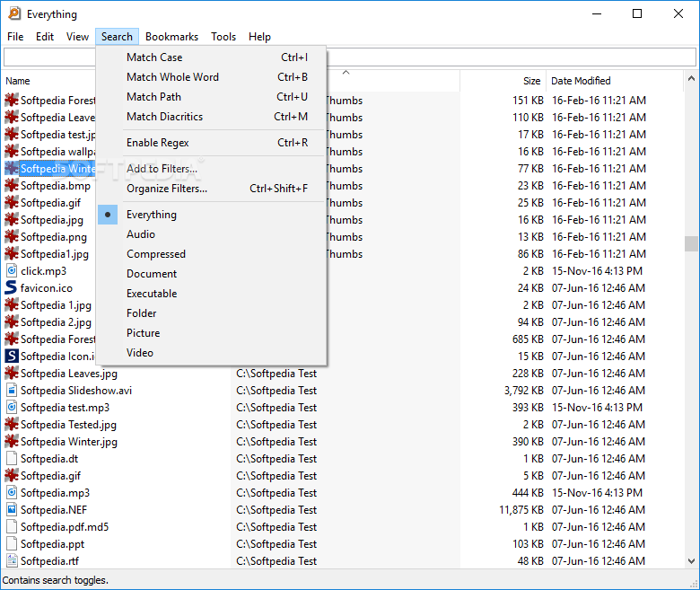The height and width of the screenshot is (590, 700).
Task: Click the path cell of Softpedia.dt
Action: click(x=276, y=459)
